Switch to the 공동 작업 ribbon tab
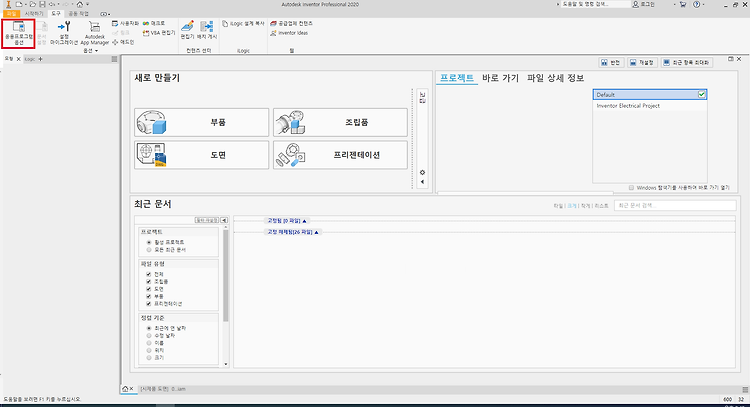Screen dimensions: 750x407 [78, 14]
